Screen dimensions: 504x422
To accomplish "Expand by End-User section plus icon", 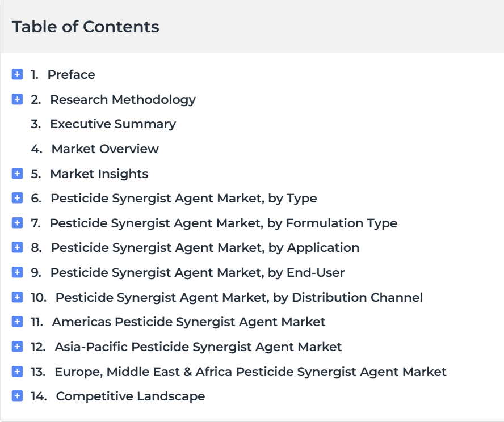I will point(18,272).
